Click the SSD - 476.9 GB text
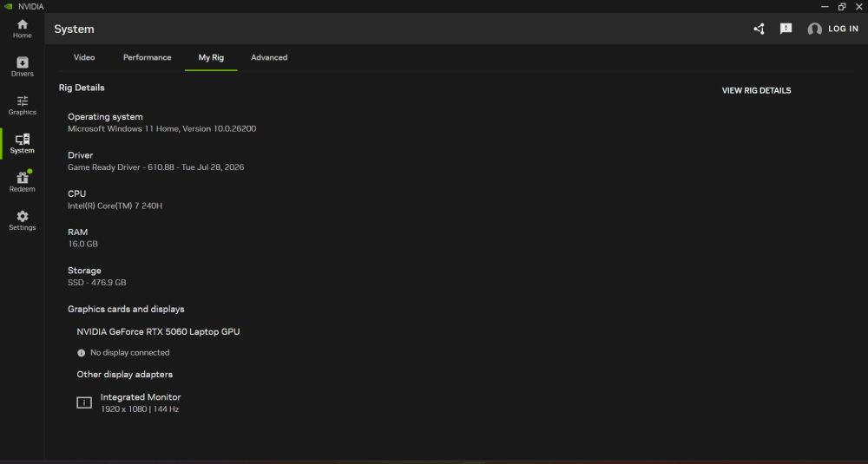The image size is (868, 464). click(97, 283)
